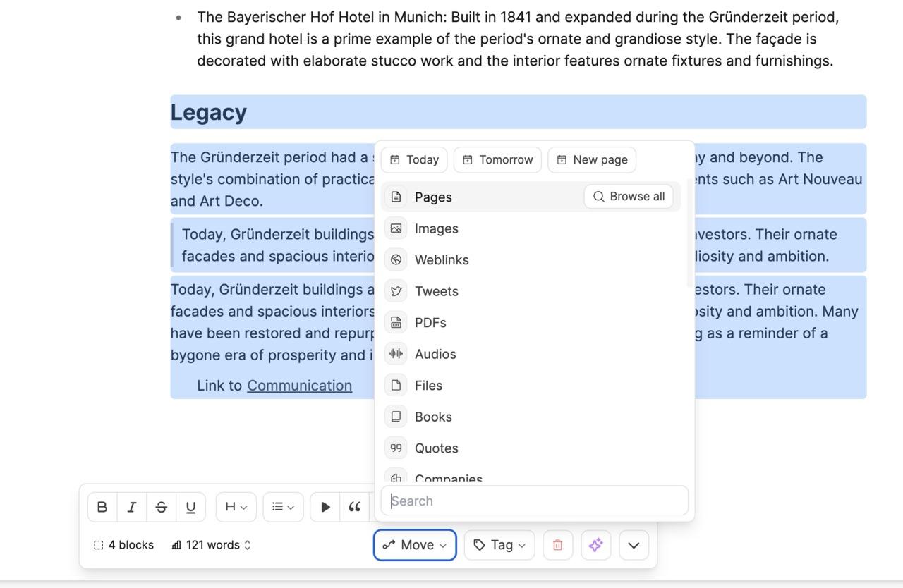Screen dimensions: 903x588
Task: Apply italic formatting
Action: coord(132,507)
